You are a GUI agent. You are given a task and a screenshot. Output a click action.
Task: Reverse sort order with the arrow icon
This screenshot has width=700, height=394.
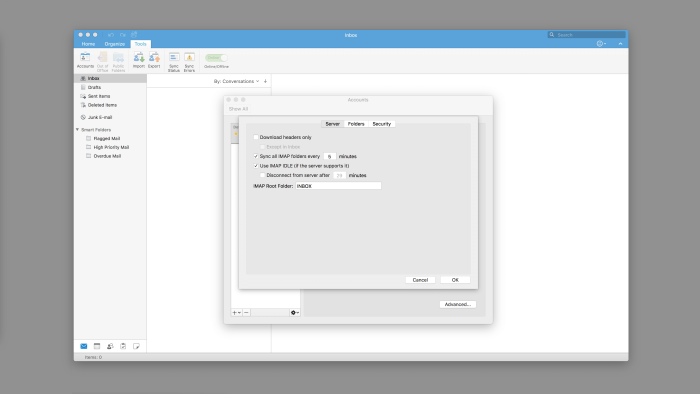pyautogui.click(x=265, y=81)
